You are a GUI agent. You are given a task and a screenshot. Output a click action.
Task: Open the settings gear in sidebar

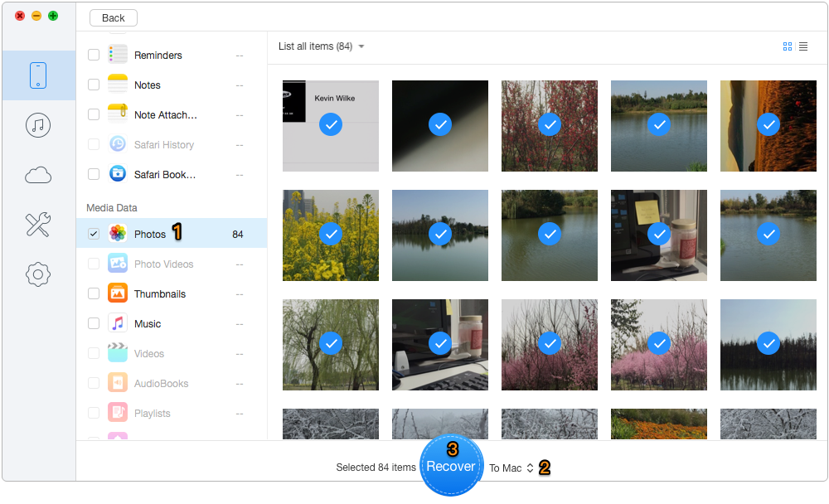[x=38, y=274]
